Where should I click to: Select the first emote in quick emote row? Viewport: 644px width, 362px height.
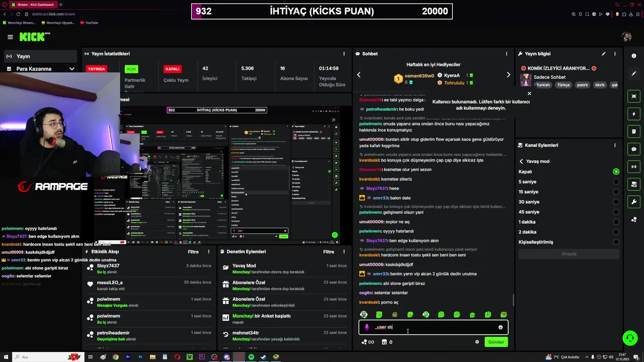tap(364, 315)
